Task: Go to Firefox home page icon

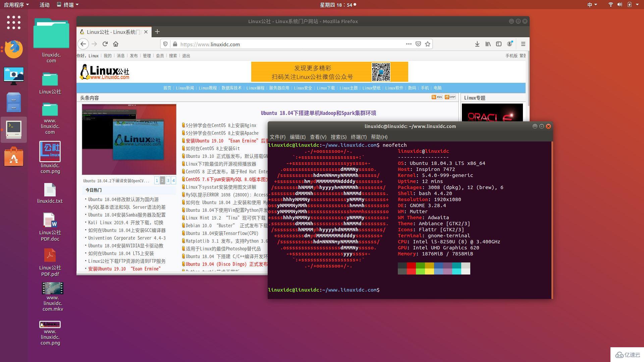Action: pyautogui.click(x=116, y=44)
